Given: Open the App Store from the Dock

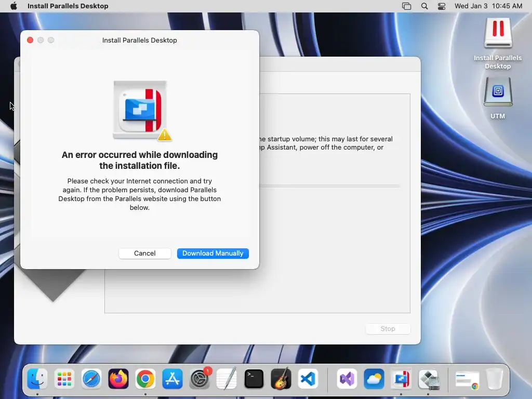Looking at the screenshot, I should click(172, 379).
